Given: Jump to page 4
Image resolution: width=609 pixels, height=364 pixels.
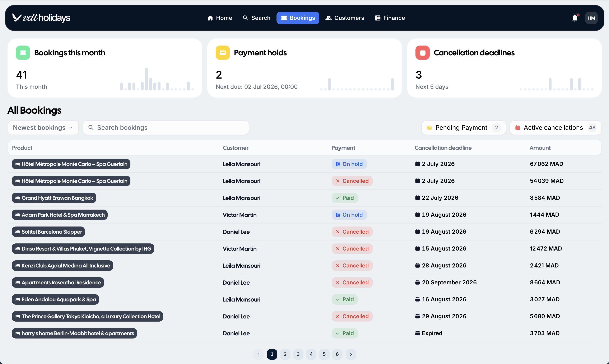Looking at the screenshot, I should 311,354.
